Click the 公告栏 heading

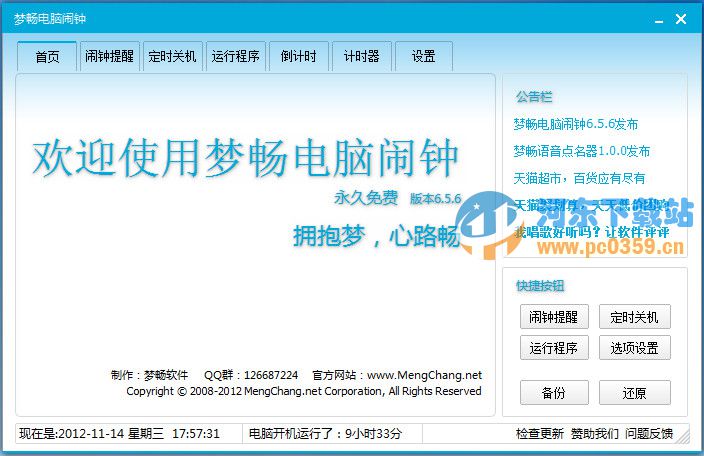click(x=534, y=97)
